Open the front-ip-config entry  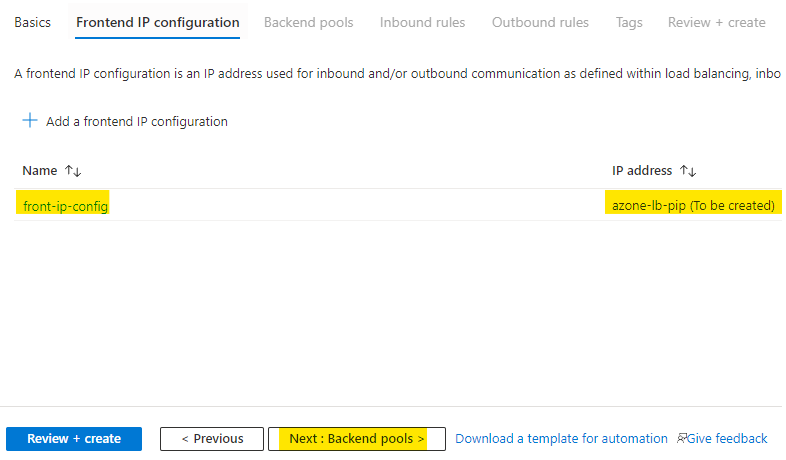tap(65, 205)
